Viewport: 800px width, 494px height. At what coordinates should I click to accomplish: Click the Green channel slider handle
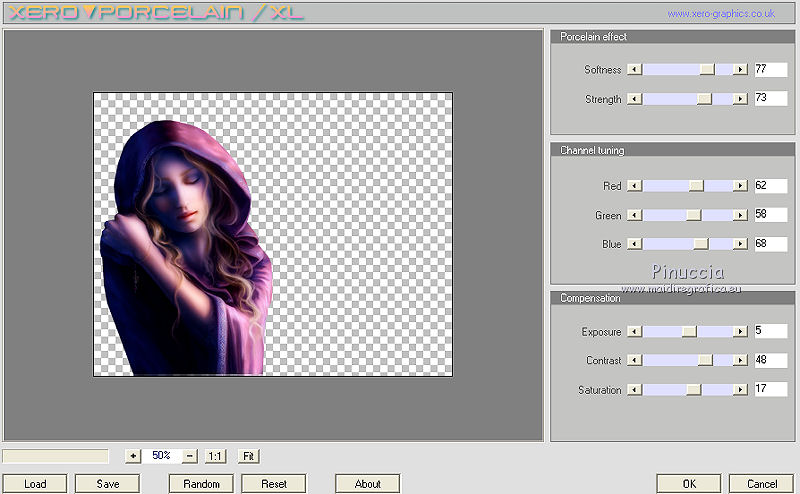click(693, 215)
